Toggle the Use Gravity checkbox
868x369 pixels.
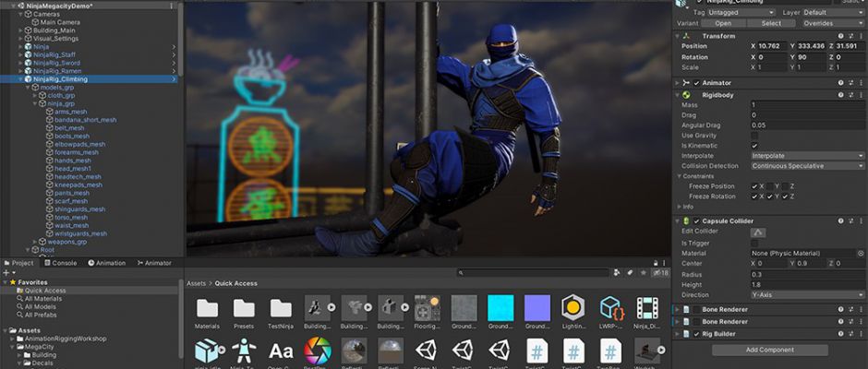tap(754, 136)
